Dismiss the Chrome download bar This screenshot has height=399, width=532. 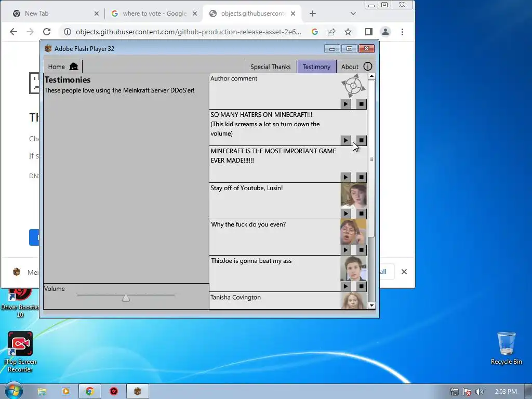click(404, 272)
